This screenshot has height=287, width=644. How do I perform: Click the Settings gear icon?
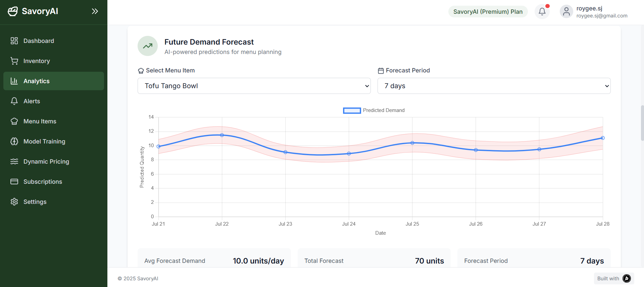[x=14, y=202]
